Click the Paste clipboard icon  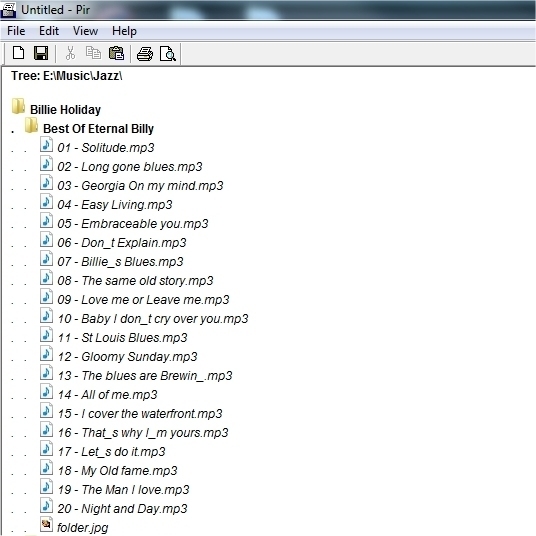[x=116, y=53]
